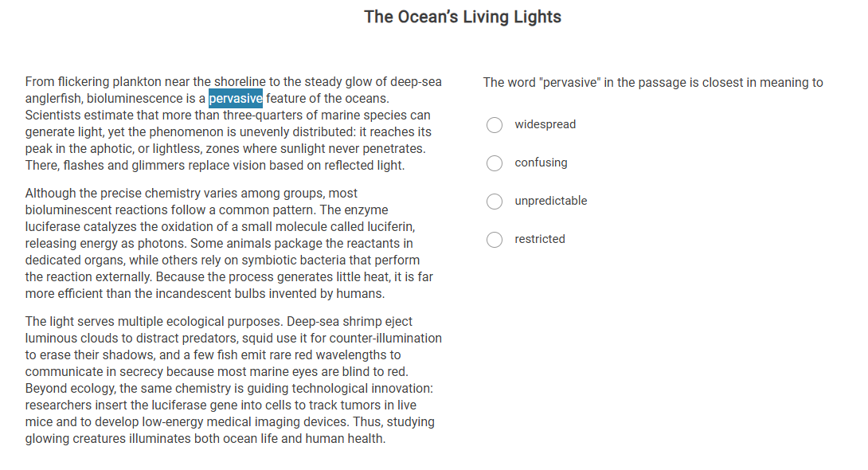This screenshot has width=868, height=470.
Task: Click the question prompt about "pervasive"
Action: pos(653,83)
